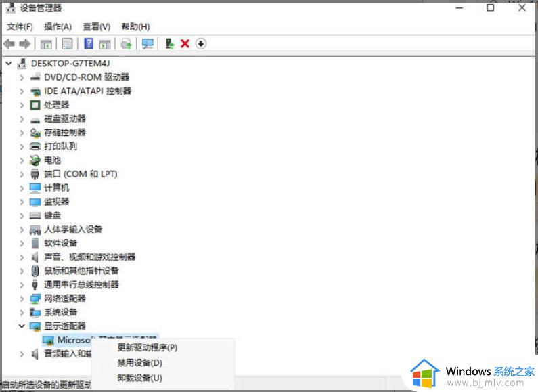Select the 打印队列 label text
The width and height of the screenshot is (538, 392).
(60, 146)
